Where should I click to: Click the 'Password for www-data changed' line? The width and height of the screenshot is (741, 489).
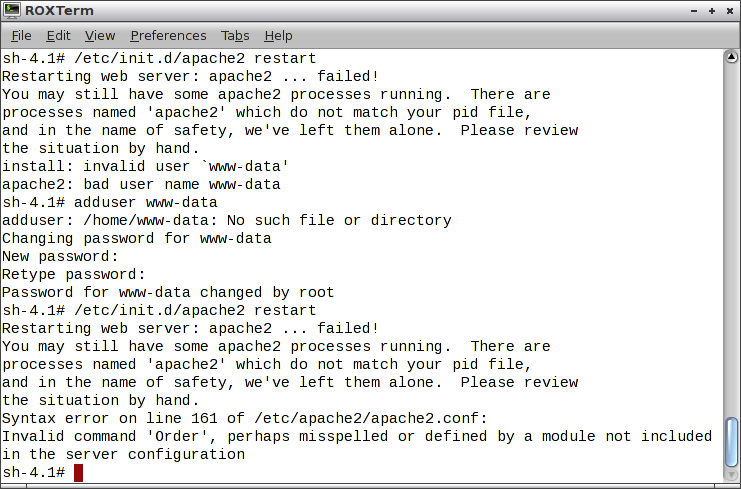click(167, 292)
